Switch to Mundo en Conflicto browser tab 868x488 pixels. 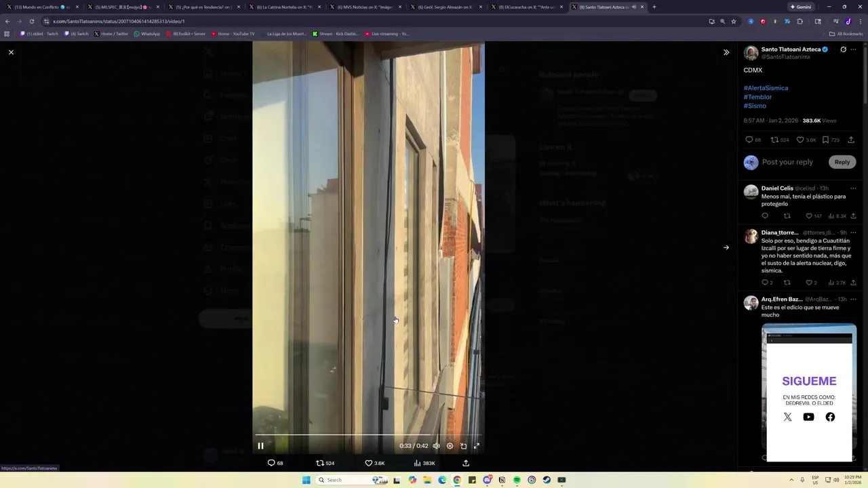pos(42,7)
